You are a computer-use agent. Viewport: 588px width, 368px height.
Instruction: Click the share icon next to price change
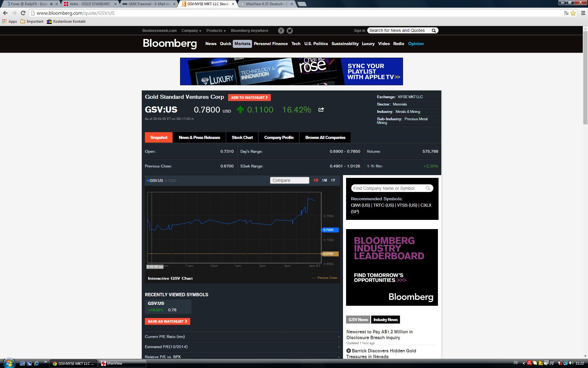click(x=321, y=109)
